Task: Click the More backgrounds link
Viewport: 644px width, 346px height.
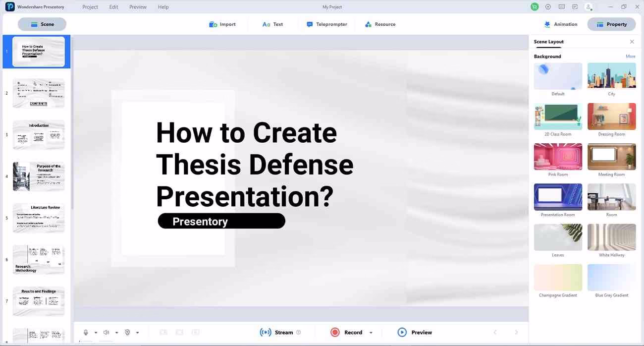Action: click(x=630, y=57)
